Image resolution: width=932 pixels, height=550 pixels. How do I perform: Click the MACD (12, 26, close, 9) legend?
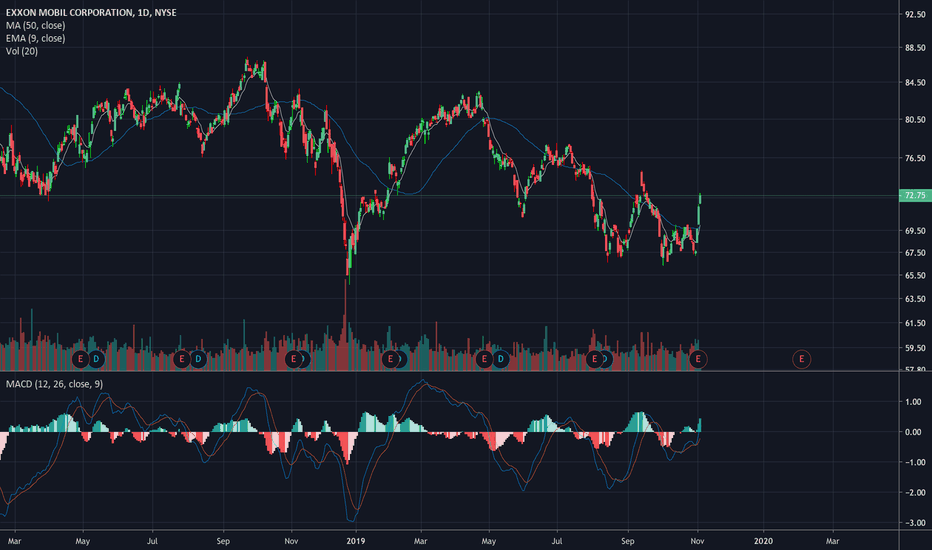(55, 384)
